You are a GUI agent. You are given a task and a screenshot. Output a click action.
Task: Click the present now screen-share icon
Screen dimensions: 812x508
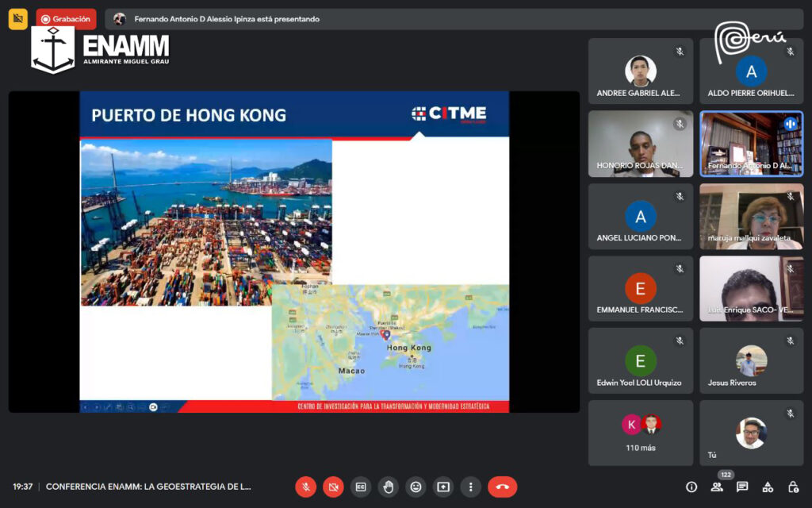click(x=443, y=487)
